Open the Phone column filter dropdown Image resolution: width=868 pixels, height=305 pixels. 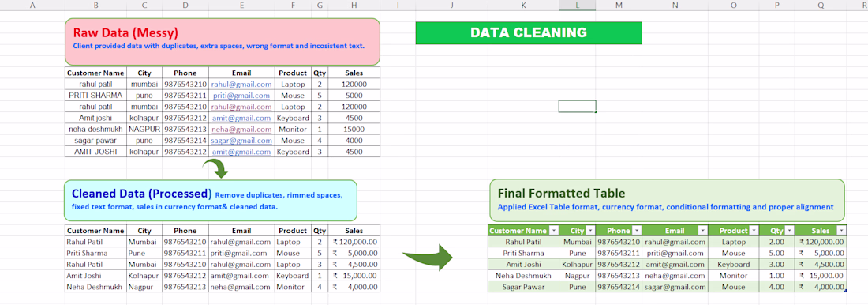coord(637,231)
